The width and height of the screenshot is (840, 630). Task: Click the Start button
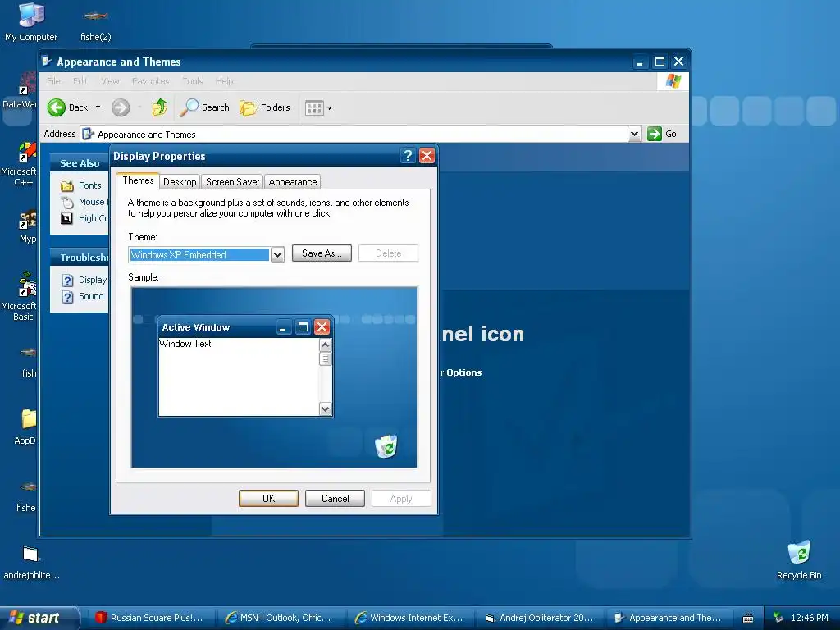38,618
